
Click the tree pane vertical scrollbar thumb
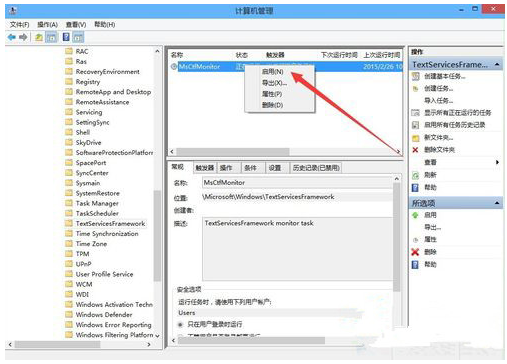click(157, 236)
